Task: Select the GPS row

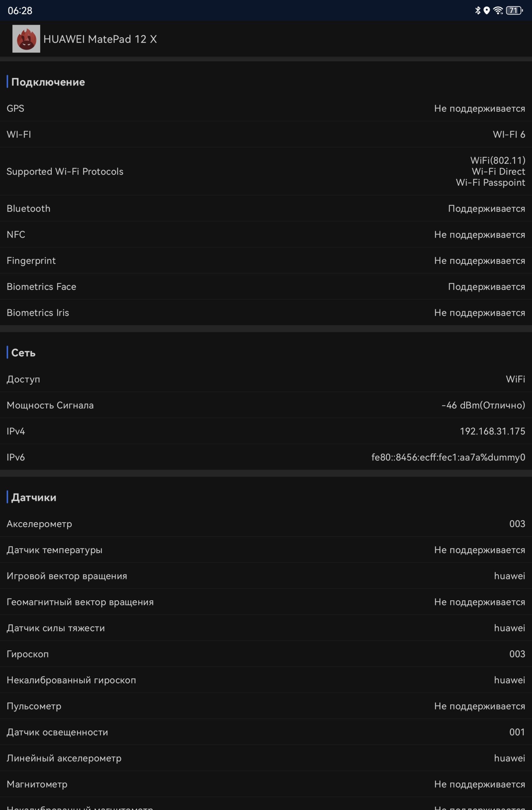Action: point(266,108)
